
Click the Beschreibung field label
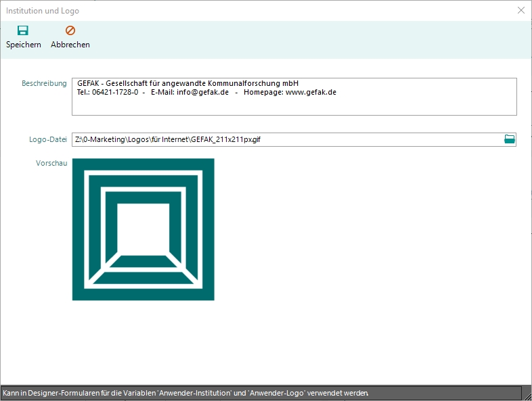pos(44,84)
